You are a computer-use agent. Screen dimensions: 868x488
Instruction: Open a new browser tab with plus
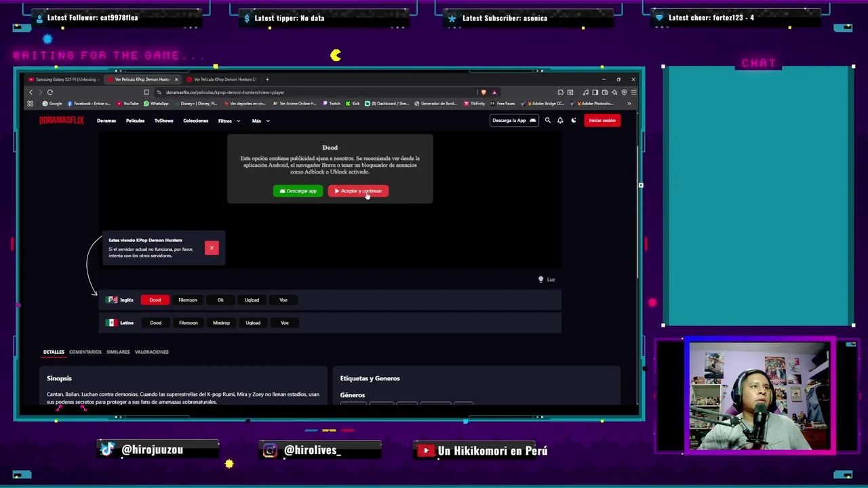click(x=267, y=79)
